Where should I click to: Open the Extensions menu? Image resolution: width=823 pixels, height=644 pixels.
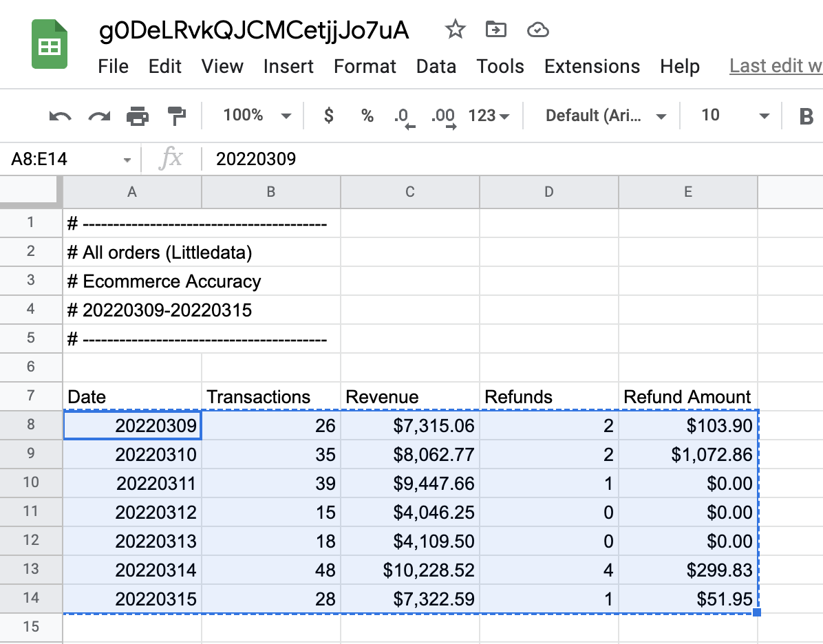pos(592,66)
